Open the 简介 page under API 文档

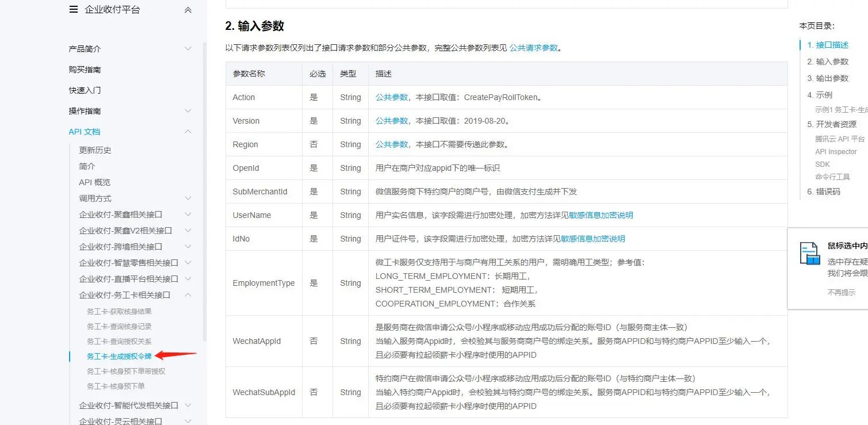point(87,166)
